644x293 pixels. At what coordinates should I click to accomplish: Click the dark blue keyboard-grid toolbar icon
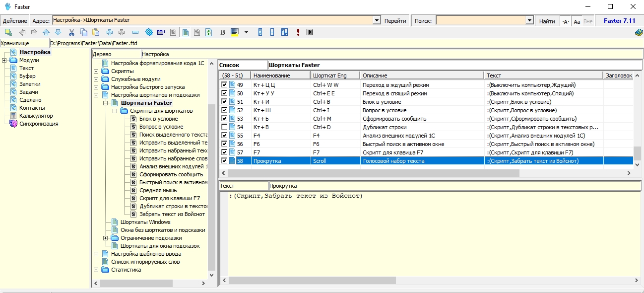161,32
